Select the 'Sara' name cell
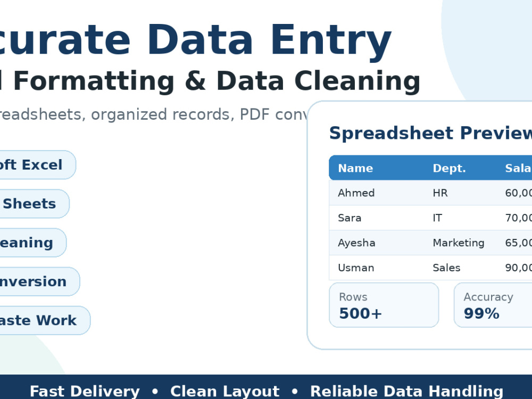The height and width of the screenshot is (399, 532). tap(350, 218)
